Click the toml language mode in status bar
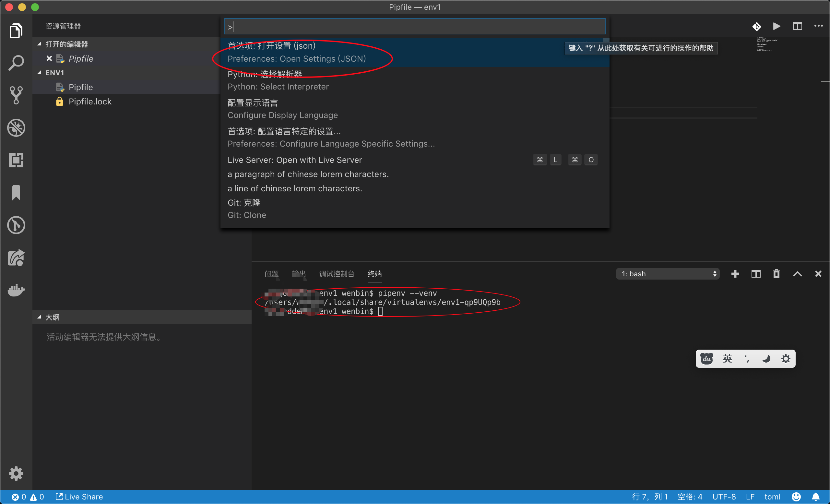The image size is (830, 504). click(772, 497)
